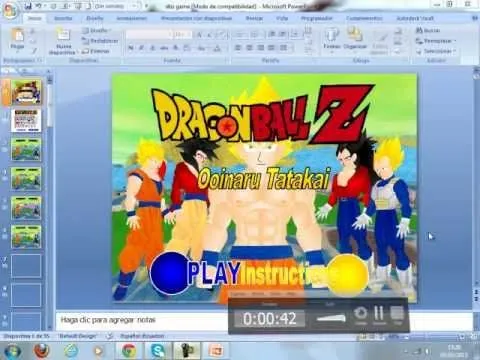
Task: Click the Save icon in quick access toolbar
Action: (28, 6)
